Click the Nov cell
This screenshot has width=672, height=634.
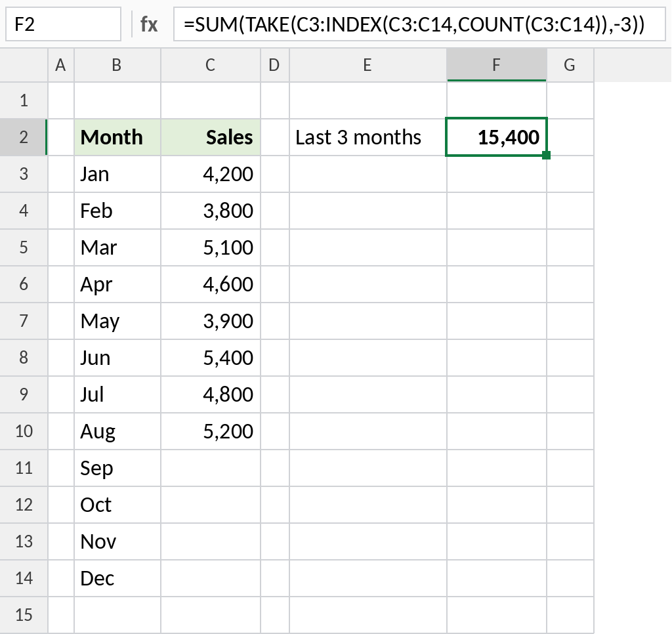[x=117, y=541]
